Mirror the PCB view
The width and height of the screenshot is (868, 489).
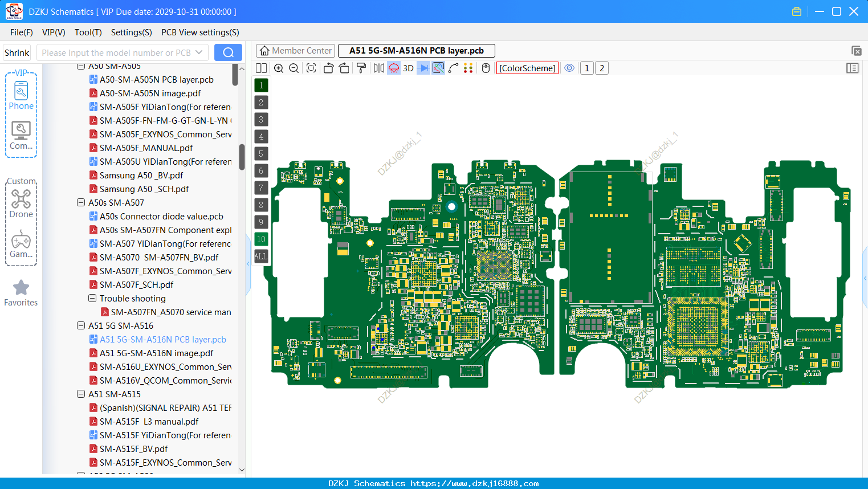tap(379, 68)
